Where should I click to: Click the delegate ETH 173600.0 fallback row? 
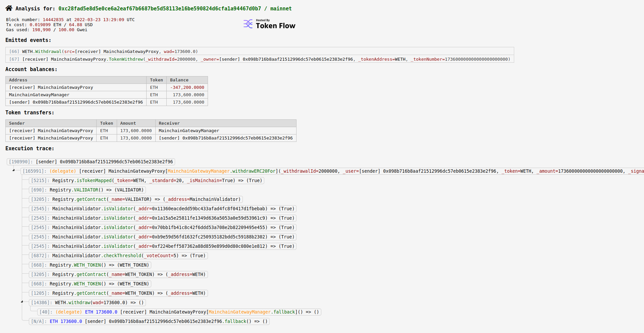click(x=179, y=312)
